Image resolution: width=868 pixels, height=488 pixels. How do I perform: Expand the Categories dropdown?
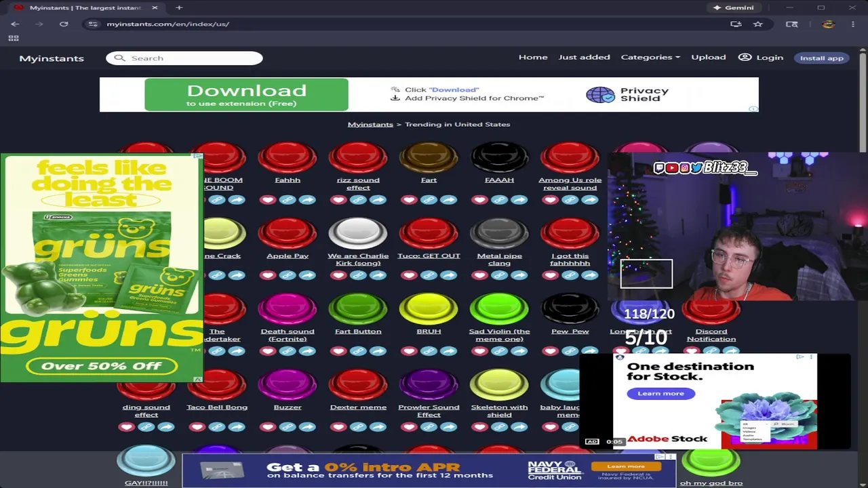pos(650,57)
